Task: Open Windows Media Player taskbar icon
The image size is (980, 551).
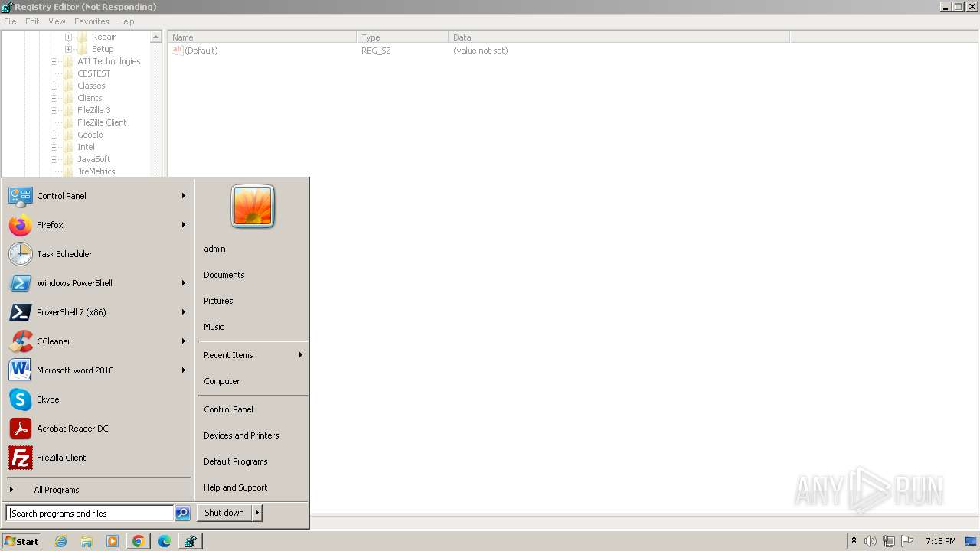Action: (113, 541)
